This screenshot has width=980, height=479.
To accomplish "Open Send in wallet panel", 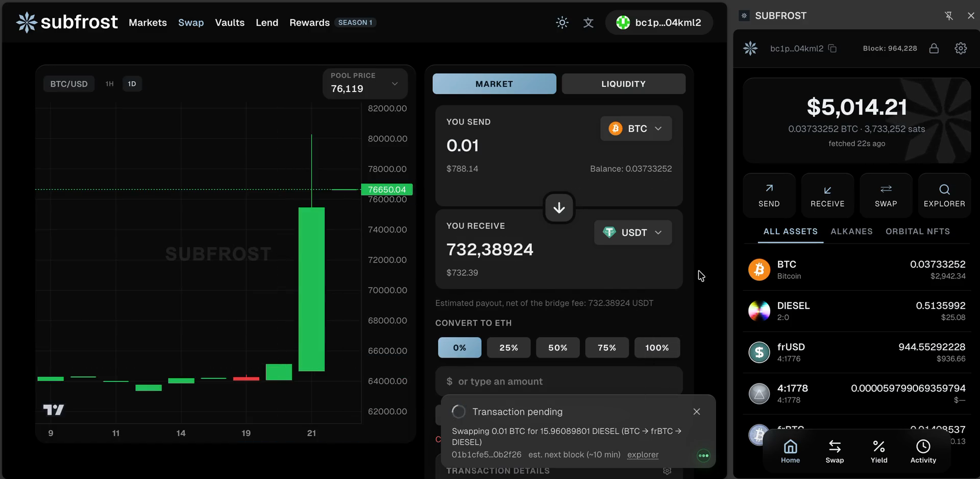I will (769, 196).
